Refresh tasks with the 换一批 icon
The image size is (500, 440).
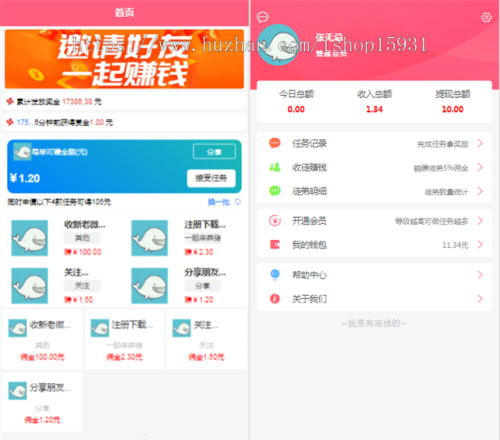238,202
